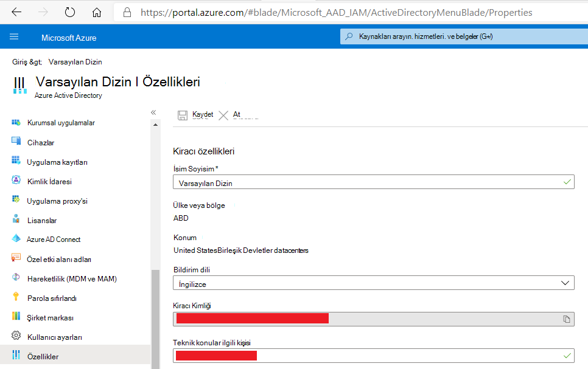This screenshot has width=588, height=369.
Task: Collapse the sidebar with double chevron
Action: [x=153, y=112]
